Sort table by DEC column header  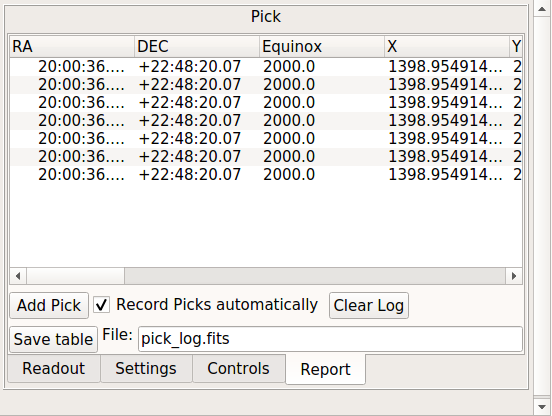197,46
